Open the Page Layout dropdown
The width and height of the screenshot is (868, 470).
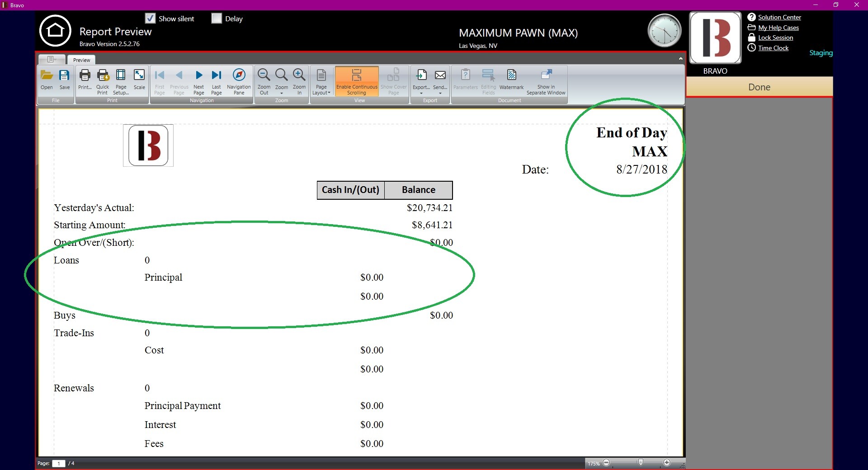(x=321, y=81)
